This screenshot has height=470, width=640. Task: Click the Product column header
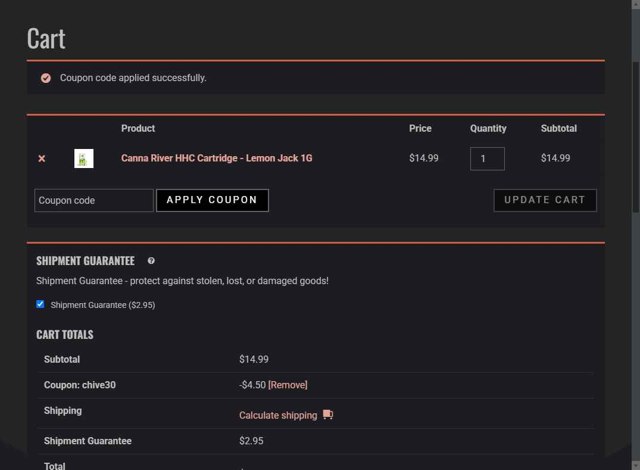click(x=138, y=128)
